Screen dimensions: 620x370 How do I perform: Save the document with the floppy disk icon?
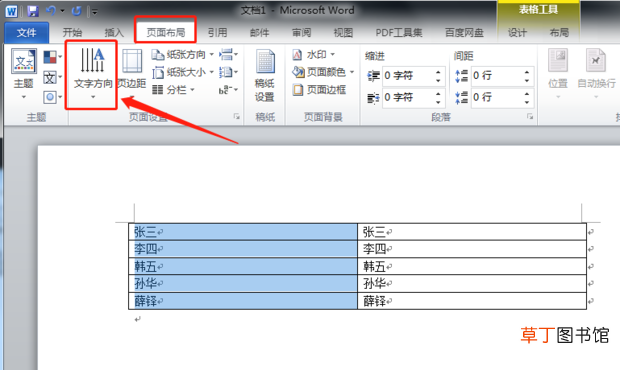pyautogui.click(x=32, y=11)
